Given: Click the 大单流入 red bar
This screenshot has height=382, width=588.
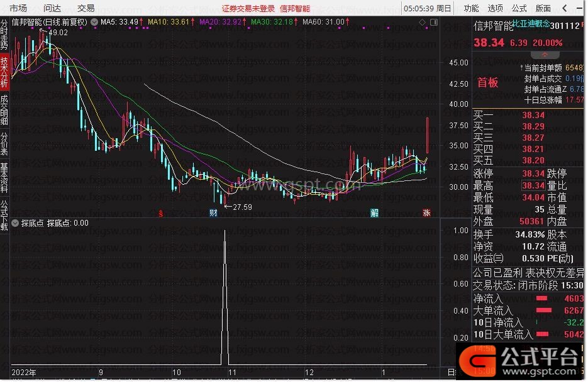Looking at the screenshot, I should 544,310.
